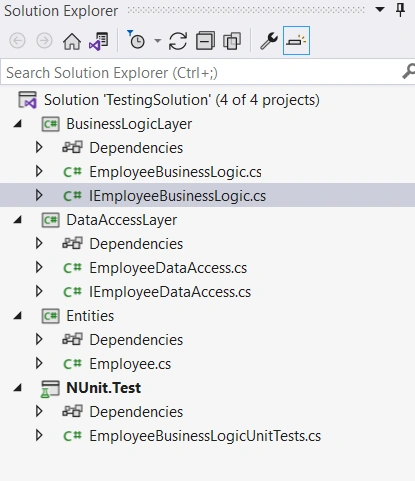Toggle the Preview Selected Items button
Screen dimensions: 415x481
(x=296, y=41)
